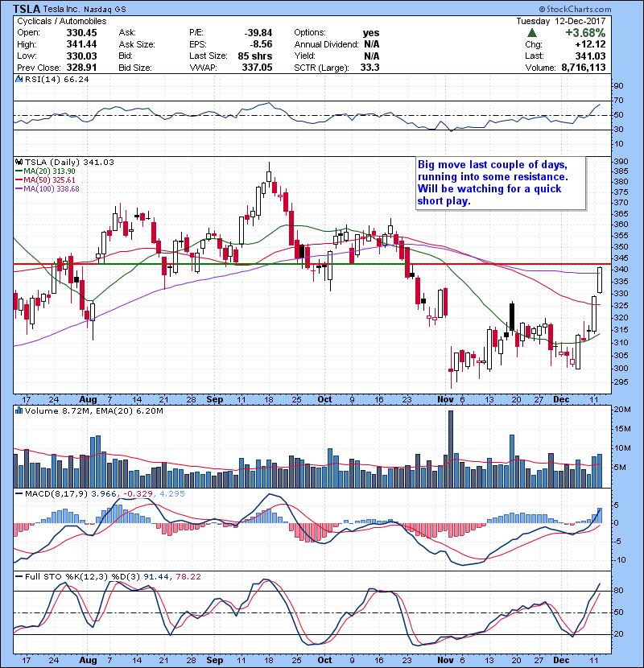Image resolution: width=644 pixels, height=668 pixels.
Task: Click the MA(100) 338.68 legend text
Action: point(52,189)
